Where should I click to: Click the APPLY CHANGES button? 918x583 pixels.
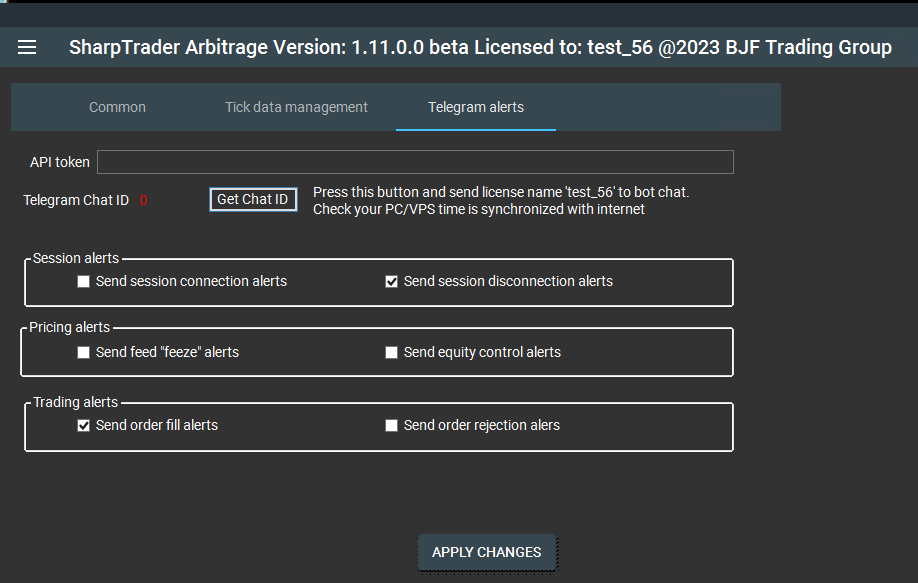486,552
